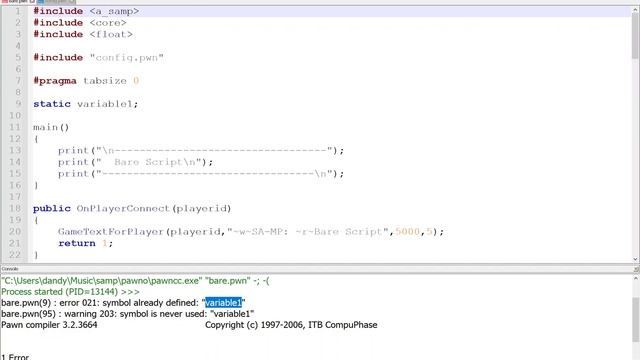
Task: Click the "<core>" include on line 2
Action: [108, 23]
